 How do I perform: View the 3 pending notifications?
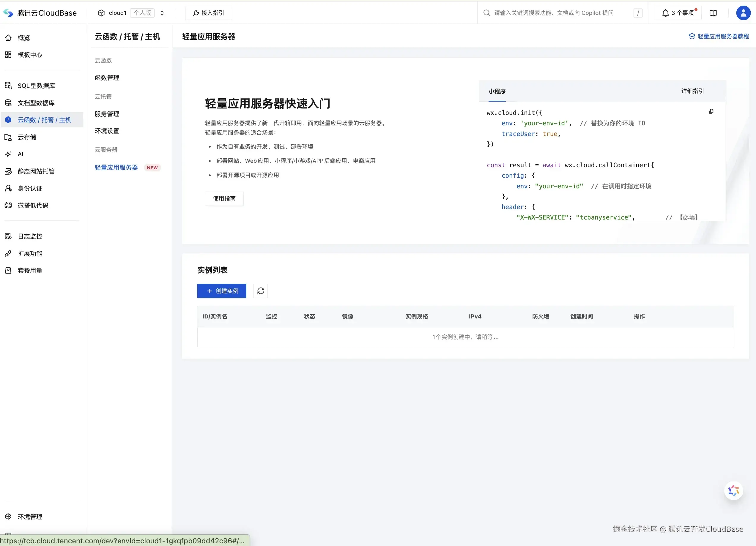[677, 13]
